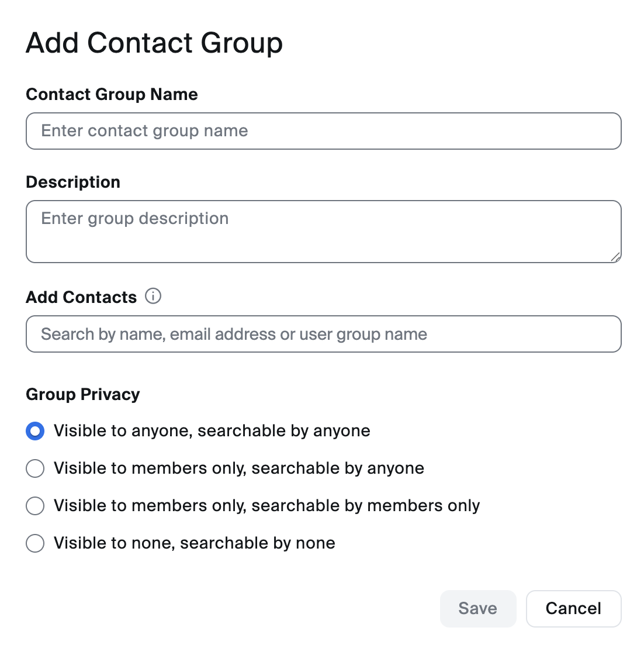The width and height of the screenshot is (644, 648).
Task: Click the 'Add Contact Group' dialog heading
Action: 154,43
